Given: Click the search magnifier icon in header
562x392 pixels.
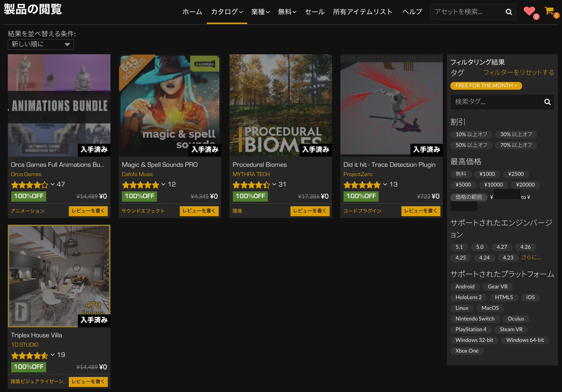Looking at the screenshot, I should click(509, 12).
